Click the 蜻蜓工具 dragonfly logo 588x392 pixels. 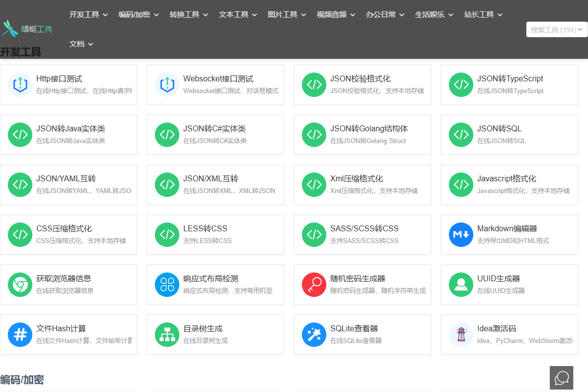(10, 29)
